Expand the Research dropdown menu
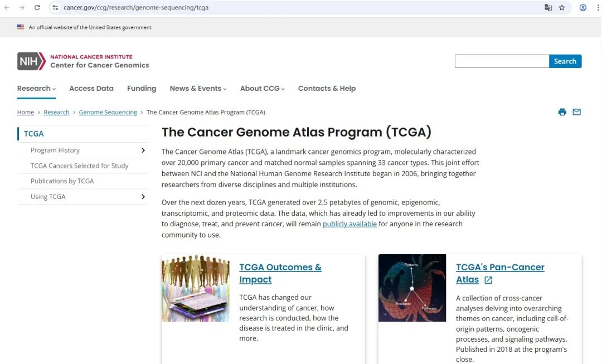 (36, 88)
